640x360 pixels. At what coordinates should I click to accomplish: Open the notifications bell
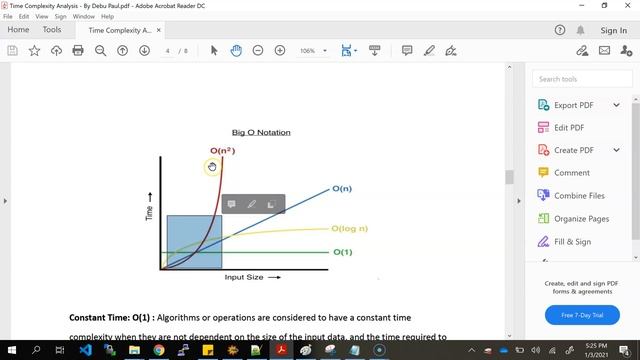click(x=580, y=30)
